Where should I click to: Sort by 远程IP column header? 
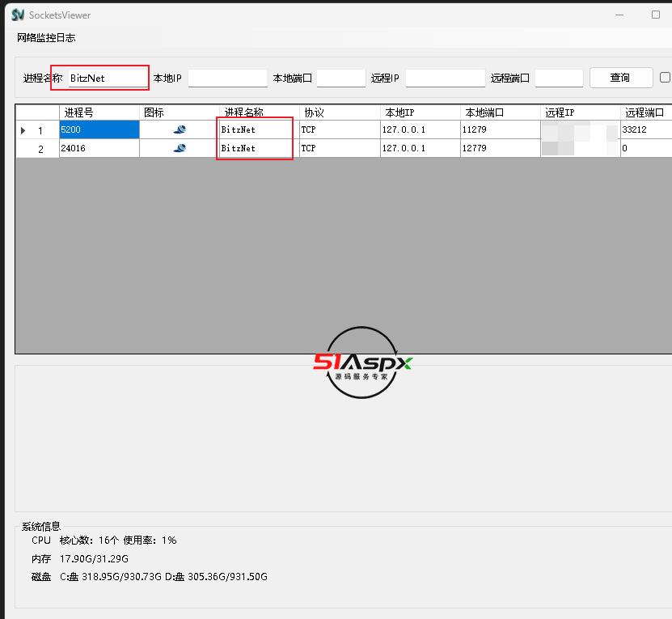(581, 112)
